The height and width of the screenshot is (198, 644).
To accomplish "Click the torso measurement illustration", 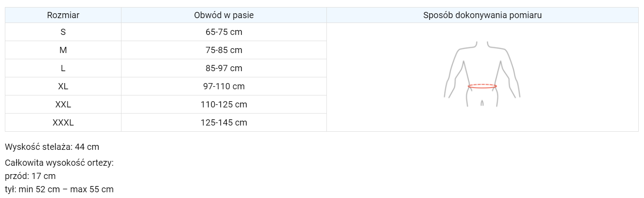I will (x=482, y=74).
